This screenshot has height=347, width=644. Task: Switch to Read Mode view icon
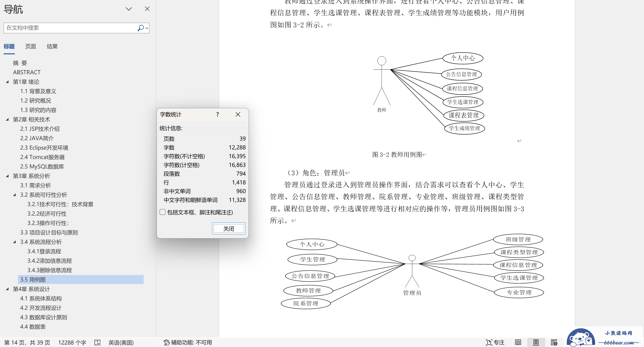click(x=518, y=342)
